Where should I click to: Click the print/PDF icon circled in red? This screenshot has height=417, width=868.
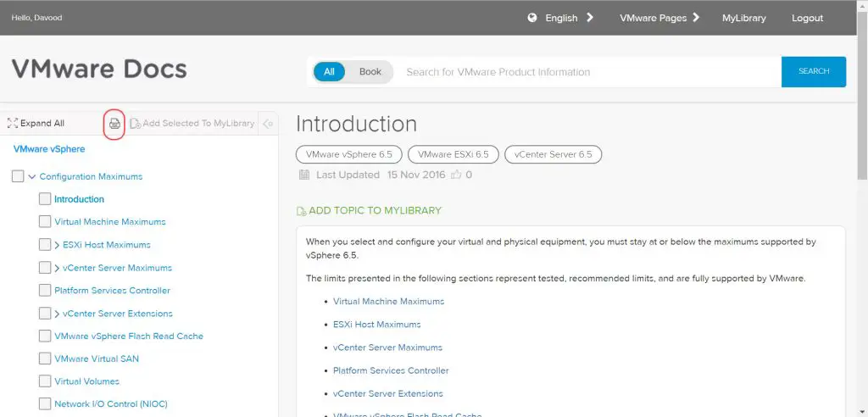(x=114, y=124)
